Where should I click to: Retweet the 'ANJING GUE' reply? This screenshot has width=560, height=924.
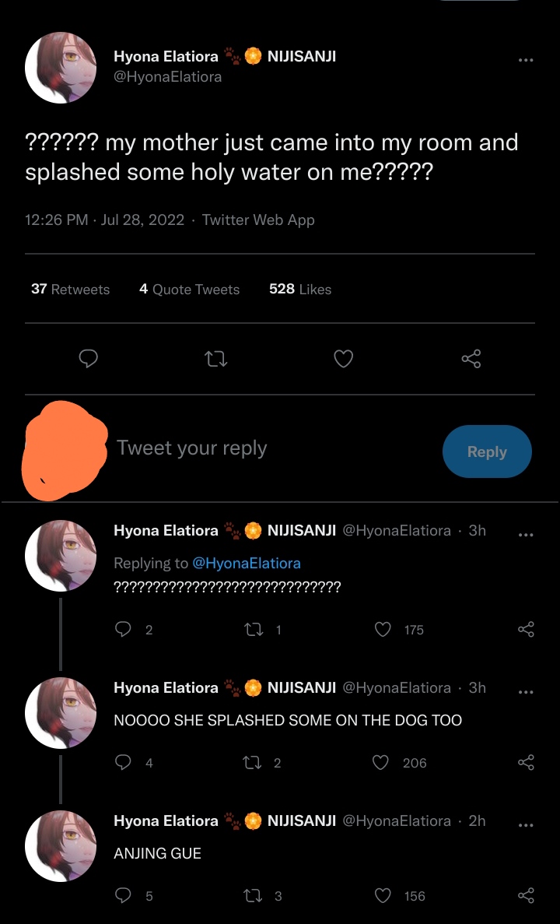click(253, 896)
